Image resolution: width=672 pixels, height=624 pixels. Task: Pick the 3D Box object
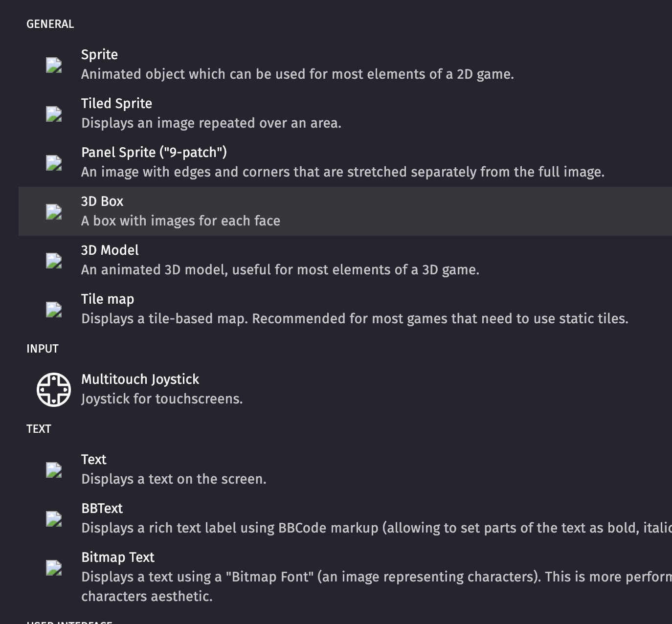(102, 201)
